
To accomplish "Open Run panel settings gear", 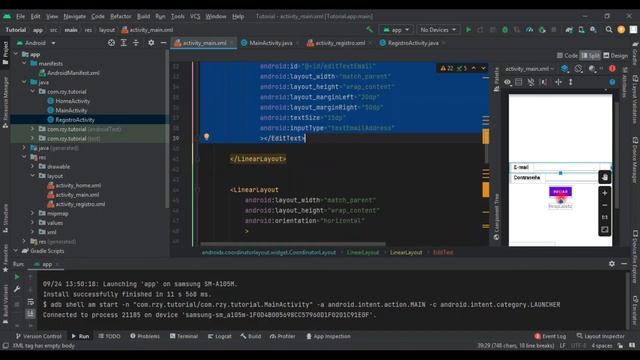I will click(x=611, y=264).
